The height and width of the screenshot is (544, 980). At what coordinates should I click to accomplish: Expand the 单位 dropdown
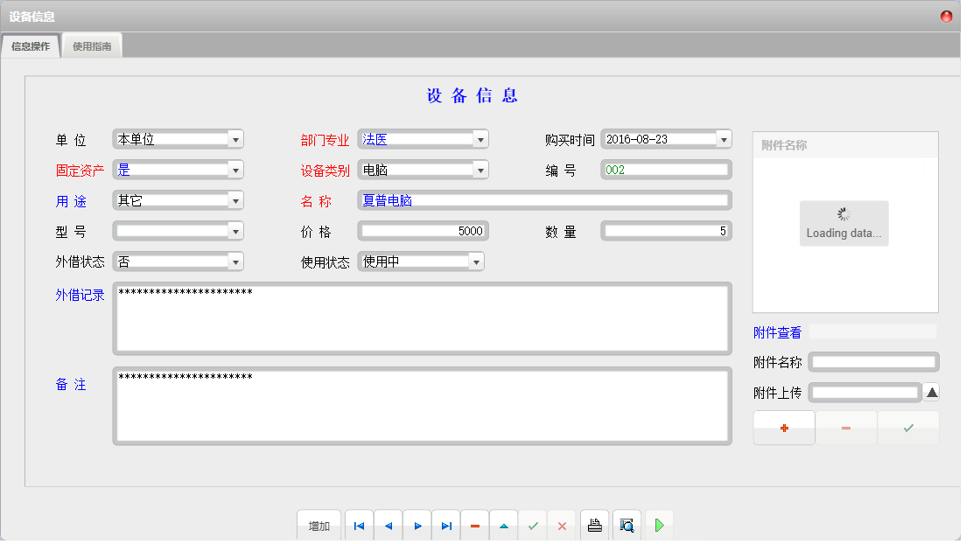click(x=234, y=139)
